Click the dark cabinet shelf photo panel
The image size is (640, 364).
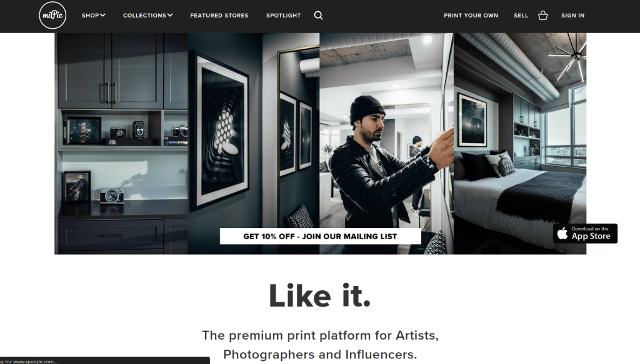pyautogui.click(x=121, y=144)
